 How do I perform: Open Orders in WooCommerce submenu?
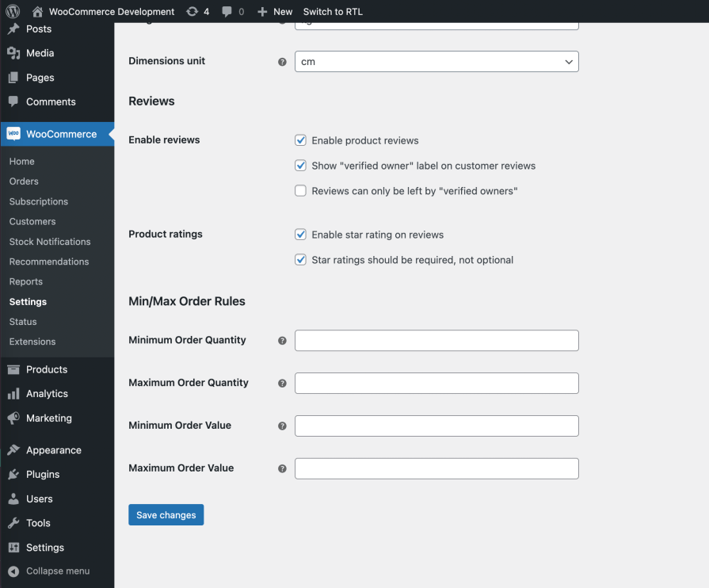(24, 181)
